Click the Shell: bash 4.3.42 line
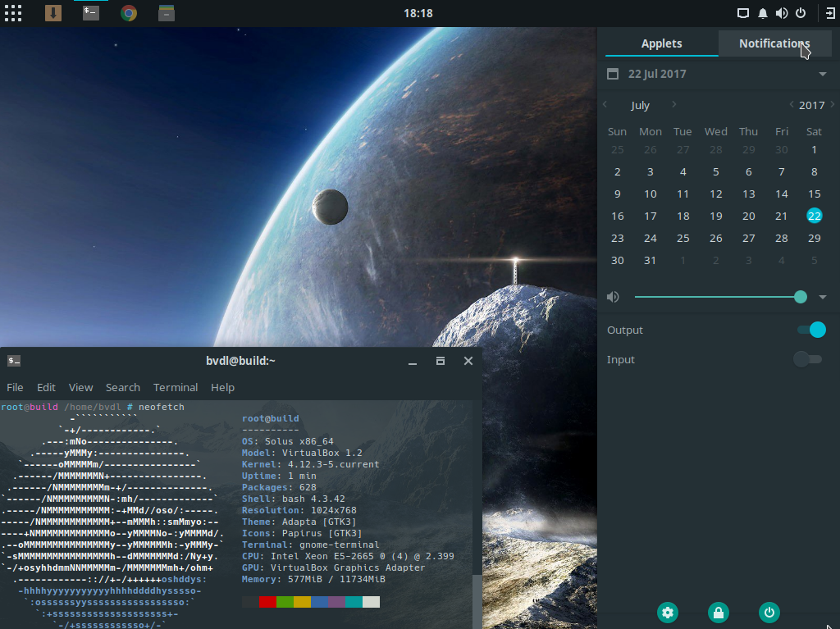The width and height of the screenshot is (840, 629). (294, 499)
